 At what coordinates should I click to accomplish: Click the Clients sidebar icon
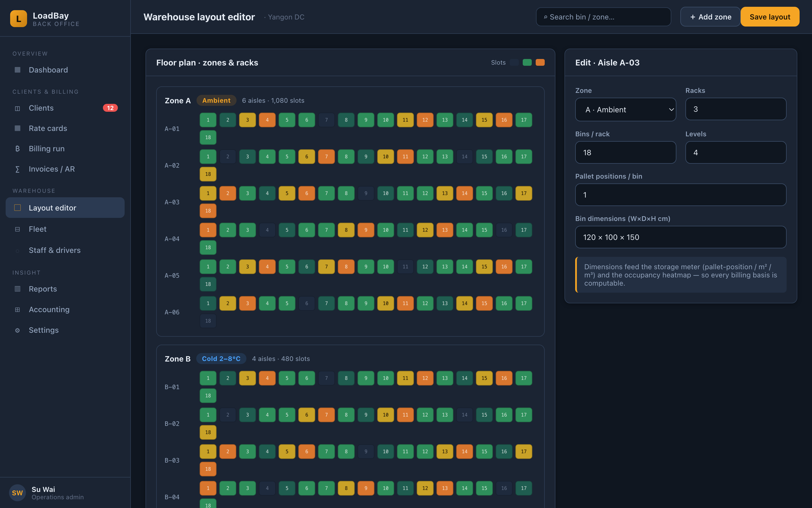click(x=17, y=108)
